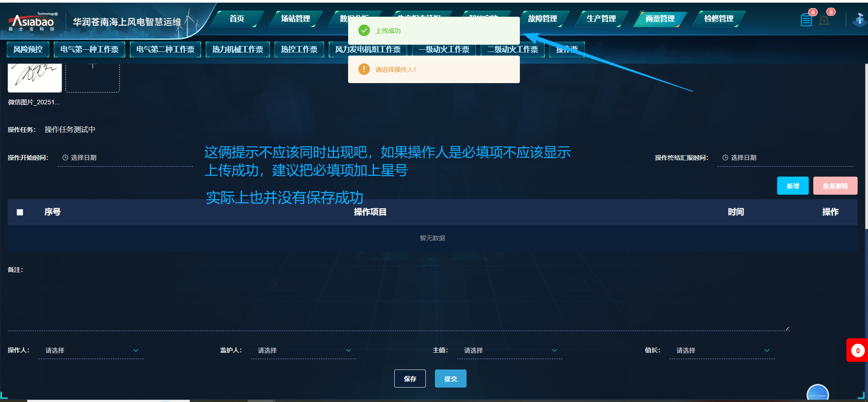Click the clock icon in 操作开始时间 field
Screen dimensions: 868x402
(x=65, y=158)
